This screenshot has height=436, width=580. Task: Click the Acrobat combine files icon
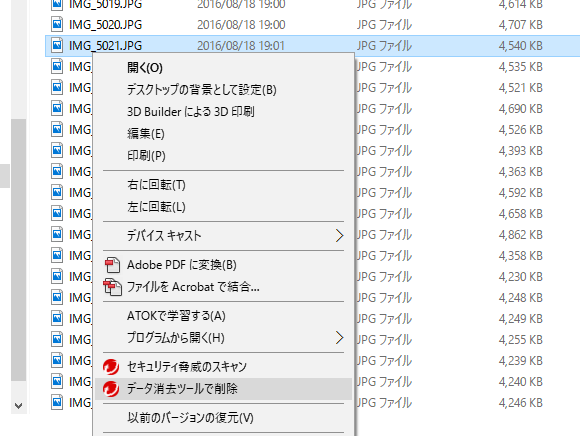pos(112,287)
